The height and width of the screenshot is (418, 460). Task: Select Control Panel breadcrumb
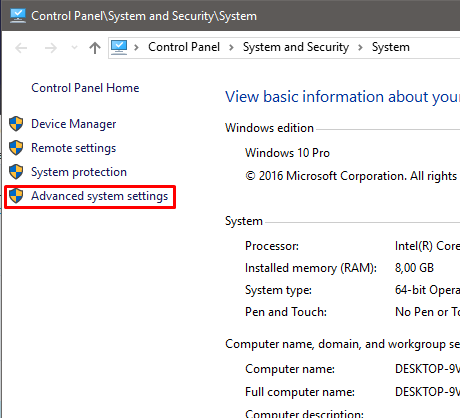click(184, 47)
